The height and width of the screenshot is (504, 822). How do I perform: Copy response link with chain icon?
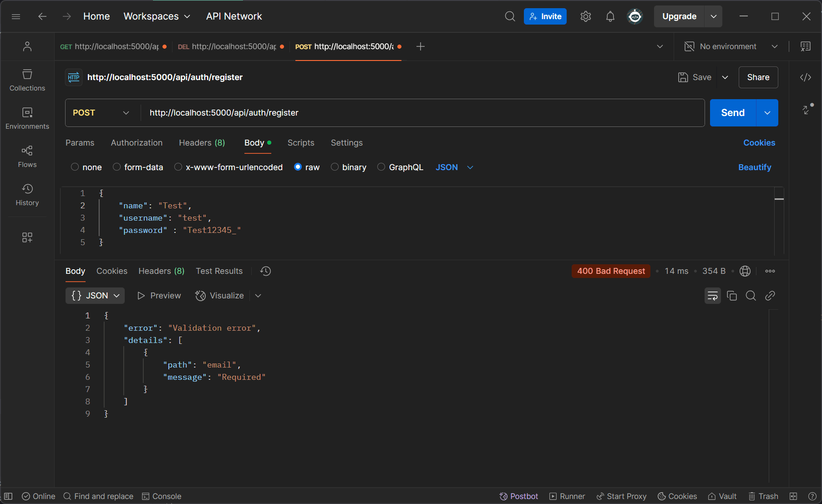[770, 296]
